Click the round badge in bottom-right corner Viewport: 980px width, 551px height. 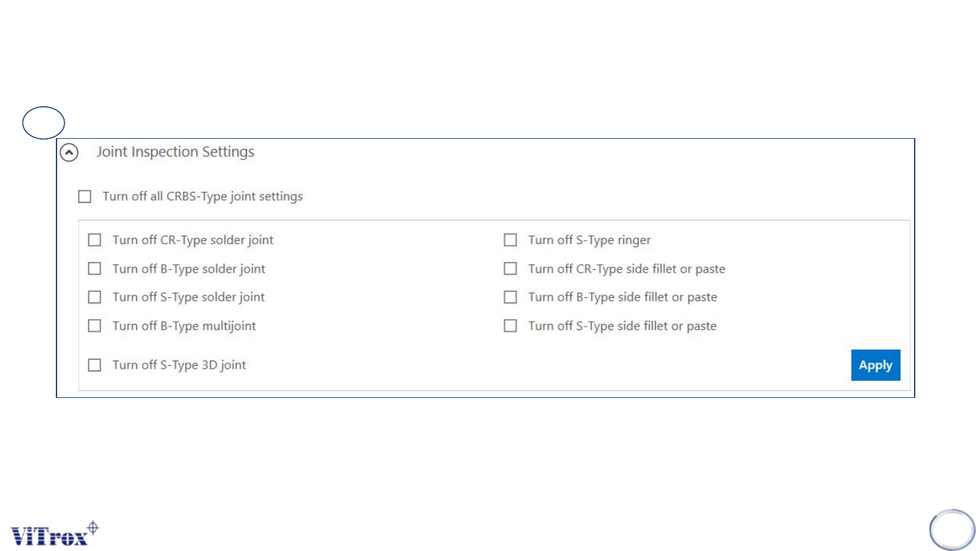click(953, 529)
